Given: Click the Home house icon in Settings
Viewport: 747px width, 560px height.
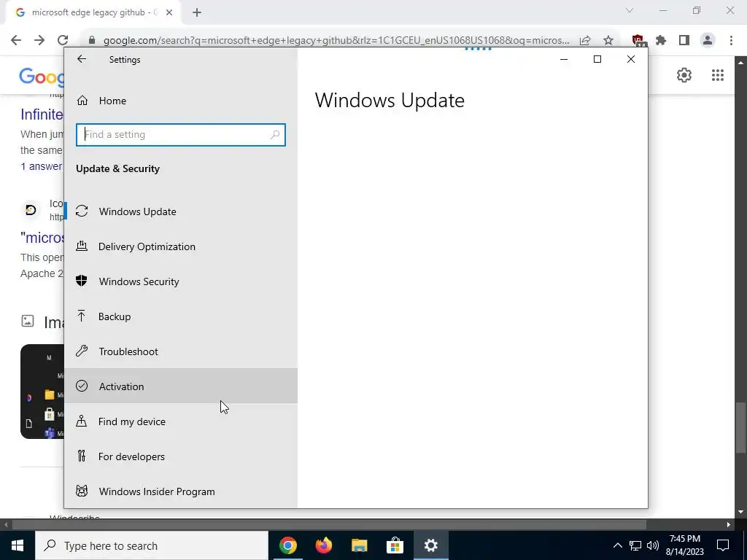Looking at the screenshot, I should (x=82, y=101).
